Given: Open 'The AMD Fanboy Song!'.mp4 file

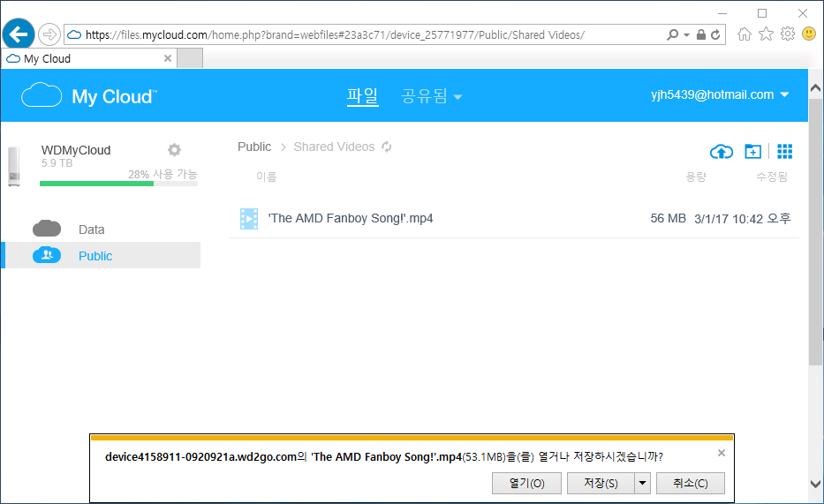Looking at the screenshot, I should [x=351, y=218].
